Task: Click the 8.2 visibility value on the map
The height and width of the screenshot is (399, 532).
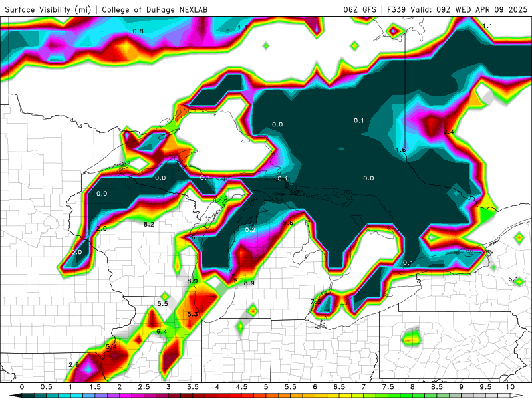Action: 148,224
